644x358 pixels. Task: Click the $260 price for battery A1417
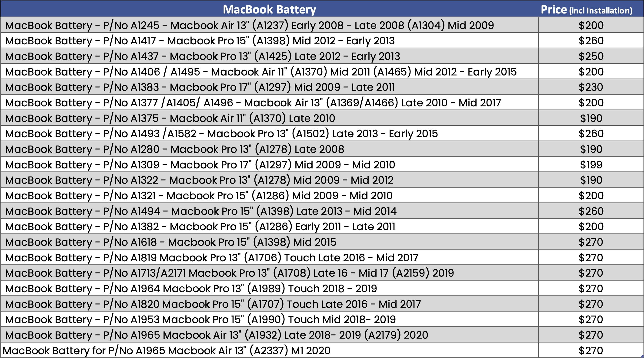pyautogui.click(x=591, y=41)
